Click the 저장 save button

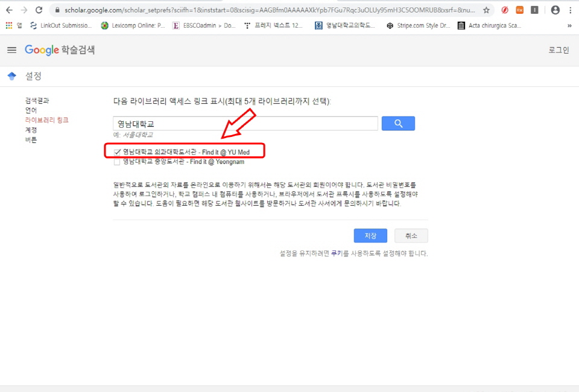pyautogui.click(x=370, y=235)
